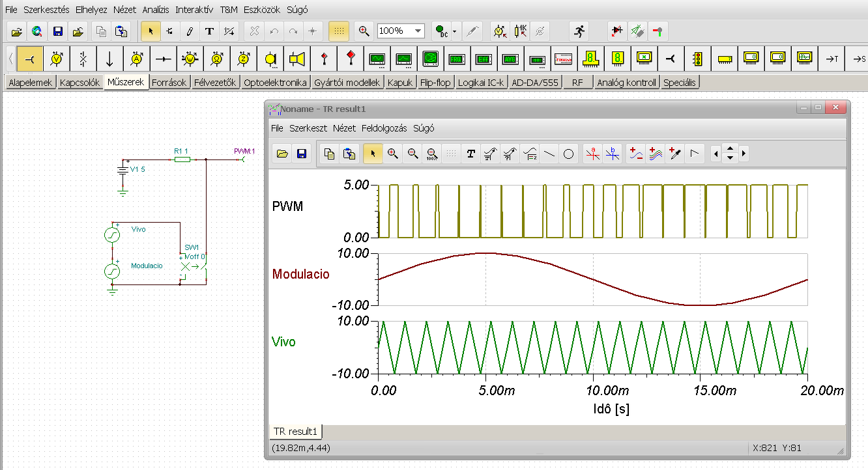Click the traffic light component icon
The image size is (868, 470).
click(x=697, y=59)
